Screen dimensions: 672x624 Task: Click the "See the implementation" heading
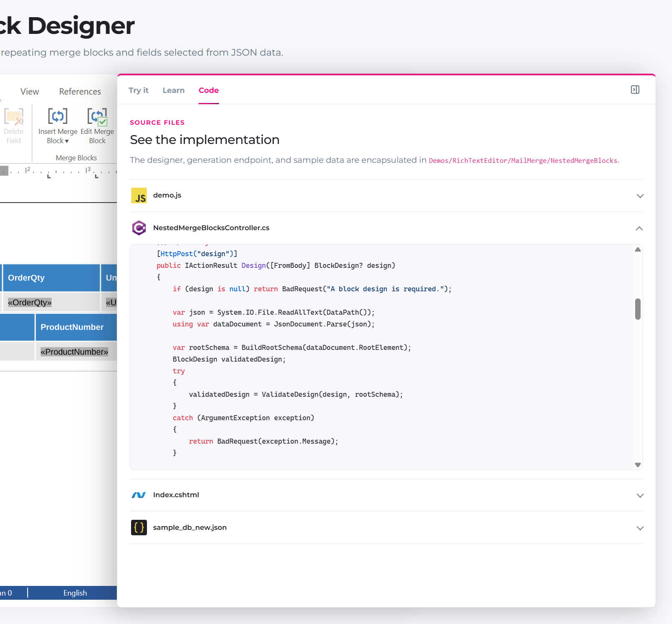(205, 140)
